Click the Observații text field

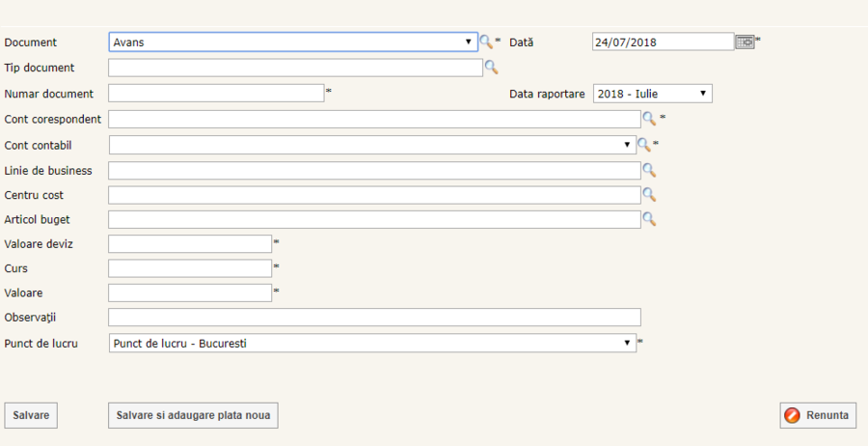pos(374,318)
